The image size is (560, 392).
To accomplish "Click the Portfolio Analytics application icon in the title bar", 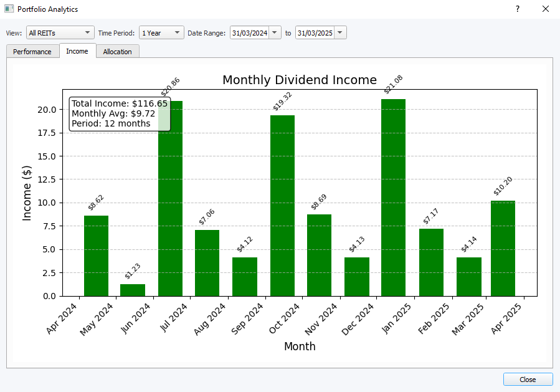I will point(9,9).
